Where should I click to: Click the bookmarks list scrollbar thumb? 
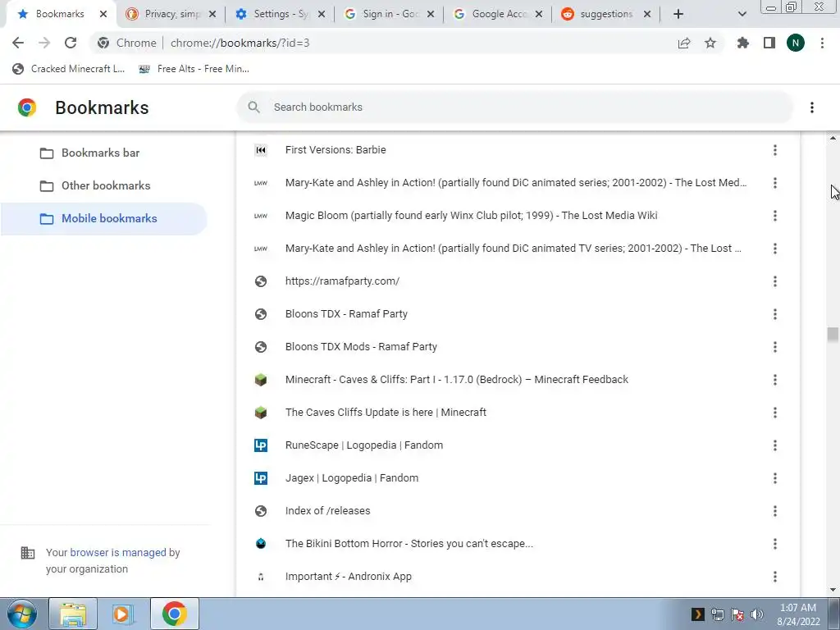(833, 335)
